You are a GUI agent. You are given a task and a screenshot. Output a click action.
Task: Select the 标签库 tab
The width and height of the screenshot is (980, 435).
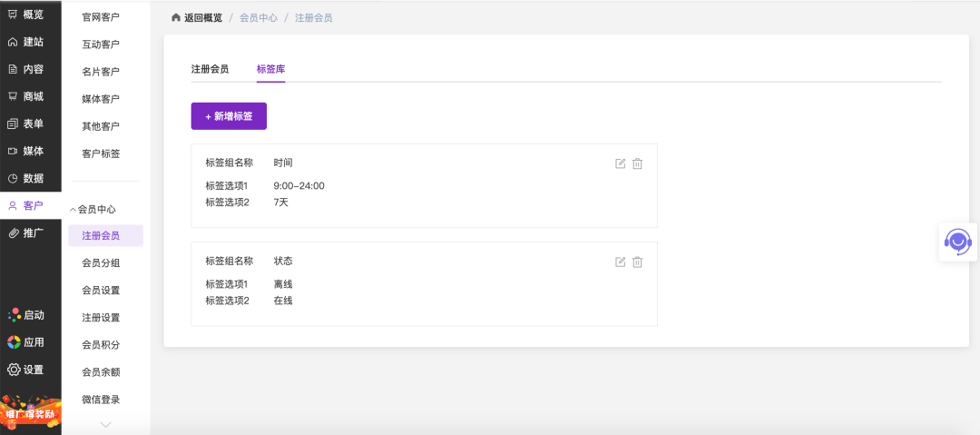click(270, 69)
